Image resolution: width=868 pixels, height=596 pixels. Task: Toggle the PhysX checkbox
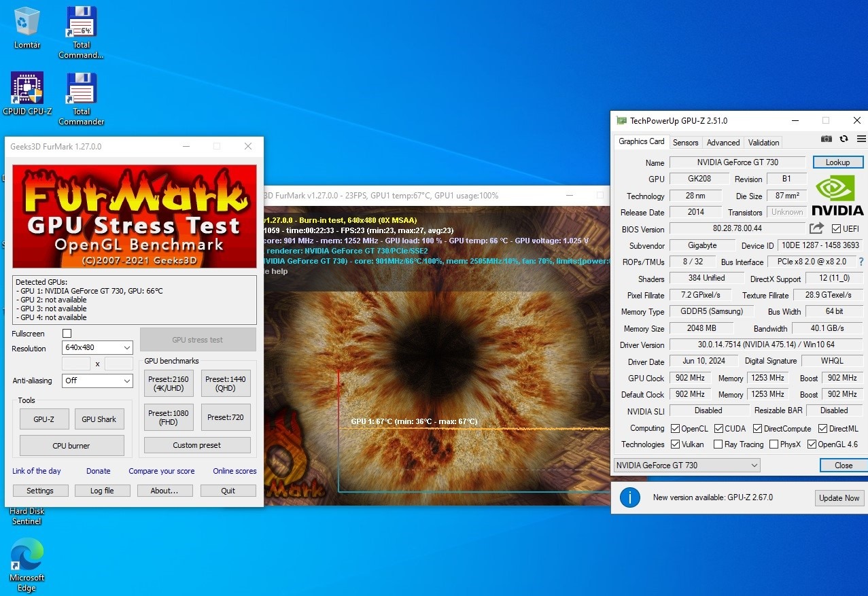point(774,444)
